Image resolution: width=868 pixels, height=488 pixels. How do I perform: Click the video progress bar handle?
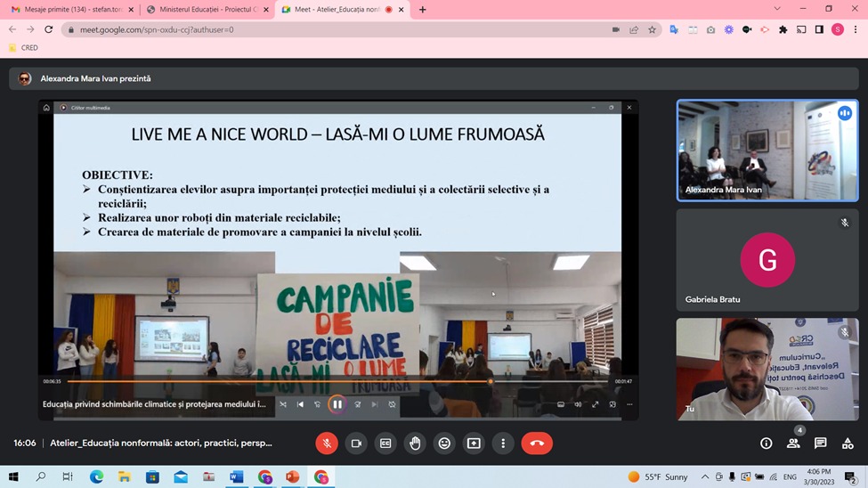[490, 381]
